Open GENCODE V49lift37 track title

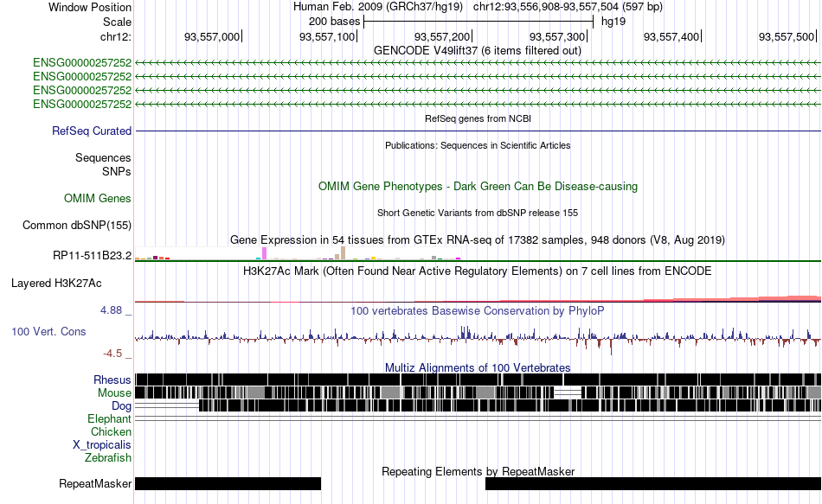tap(478, 51)
